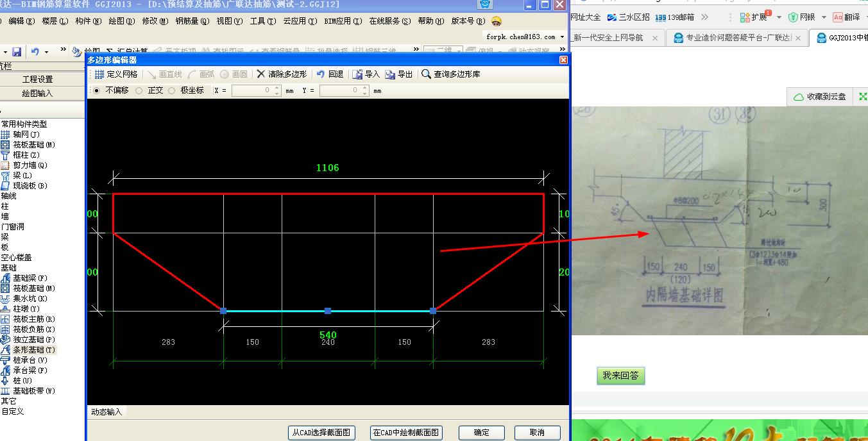Select 框柱(Z) component
This screenshot has width=868, height=441.
click(x=21, y=155)
